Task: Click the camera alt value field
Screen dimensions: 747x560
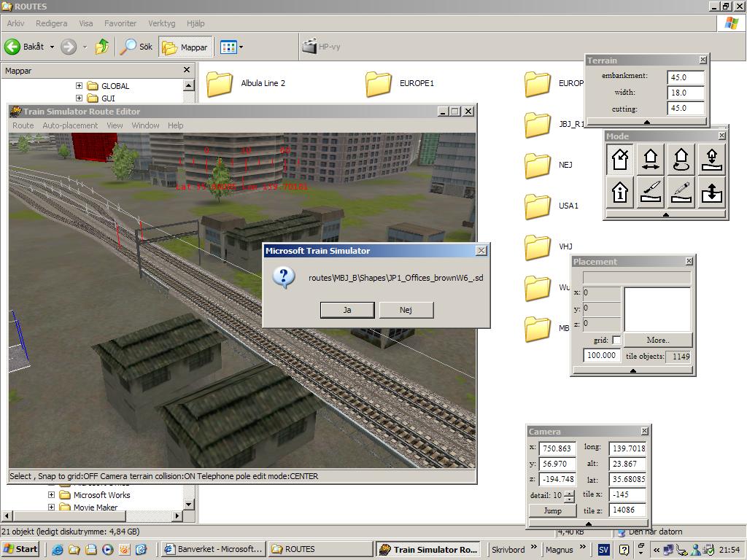Action: click(x=627, y=464)
